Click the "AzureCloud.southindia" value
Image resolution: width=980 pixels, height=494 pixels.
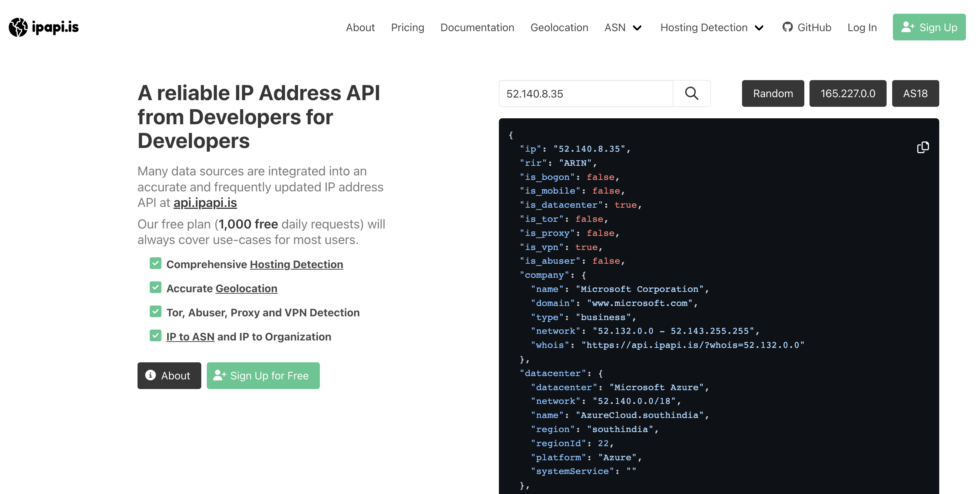point(639,415)
